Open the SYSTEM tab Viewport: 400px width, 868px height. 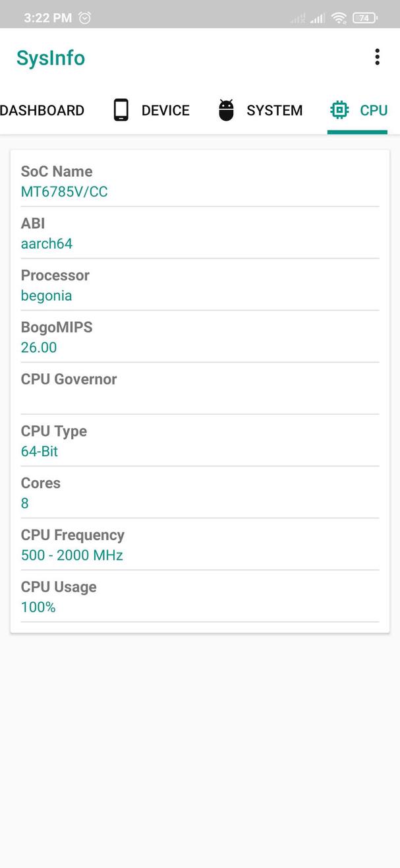pyautogui.click(x=274, y=110)
